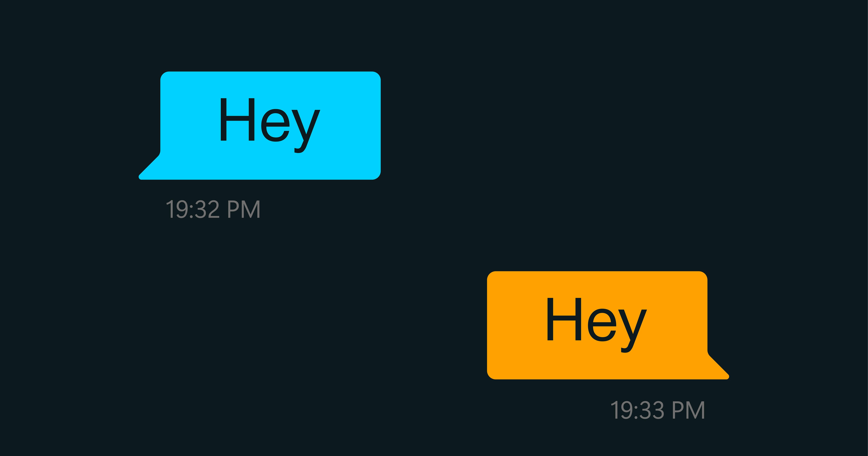Click the 19 hour digits under orange bubble

pyautogui.click(x=621, y=410)
